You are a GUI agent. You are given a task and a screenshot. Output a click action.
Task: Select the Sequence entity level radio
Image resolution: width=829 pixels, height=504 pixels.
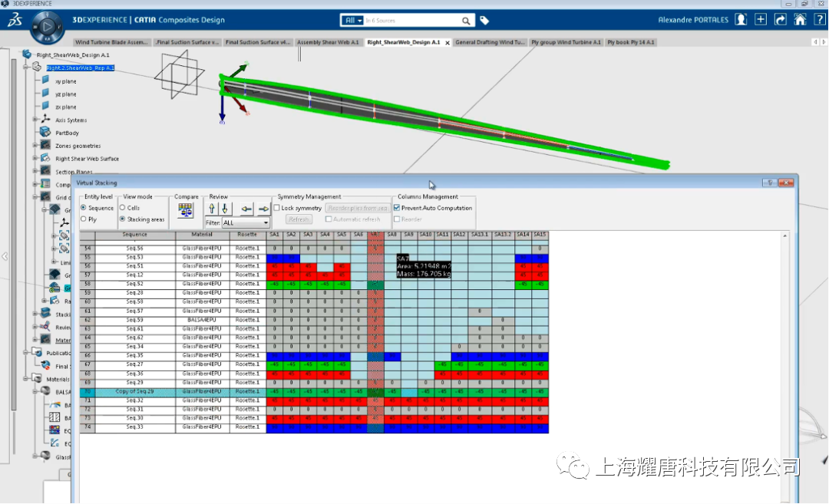[x=84, y=208]
